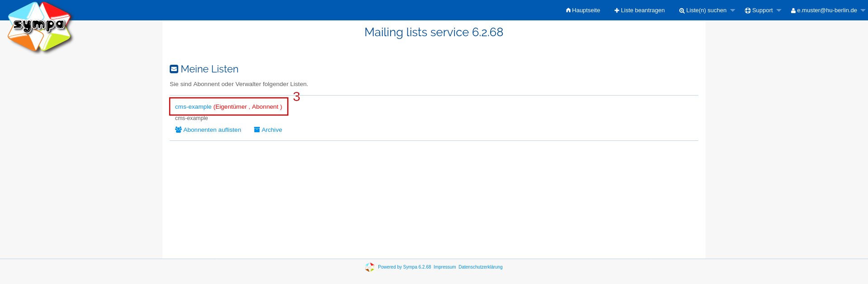The image size is (868, 284).
Task: Click the home icon beside Hauptseite
Action: coord(568,10)
